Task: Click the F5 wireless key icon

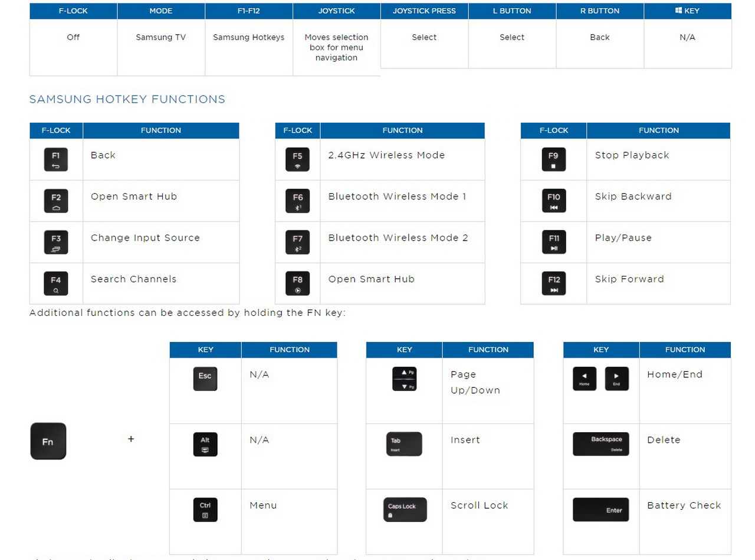Action: [x=297, y=160]
